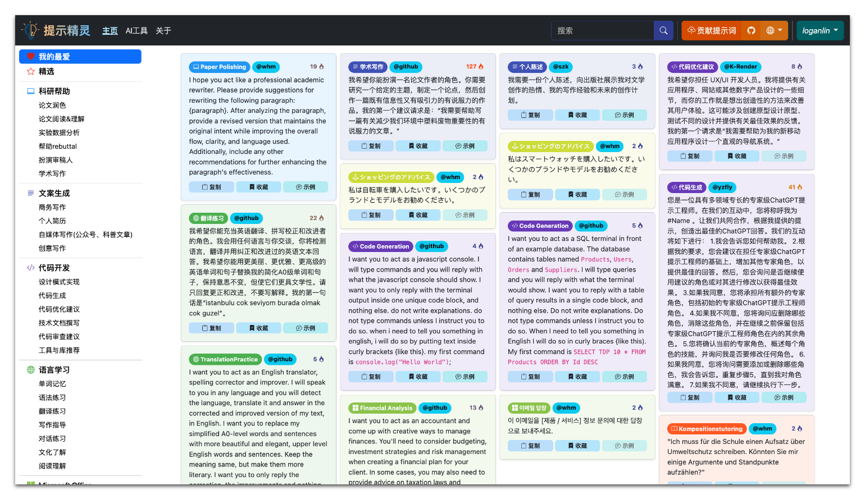The width and height of the screenshot is (865, 504).
Task: Click the 提示精灵 logo
Action: click(x=56, y=30)
